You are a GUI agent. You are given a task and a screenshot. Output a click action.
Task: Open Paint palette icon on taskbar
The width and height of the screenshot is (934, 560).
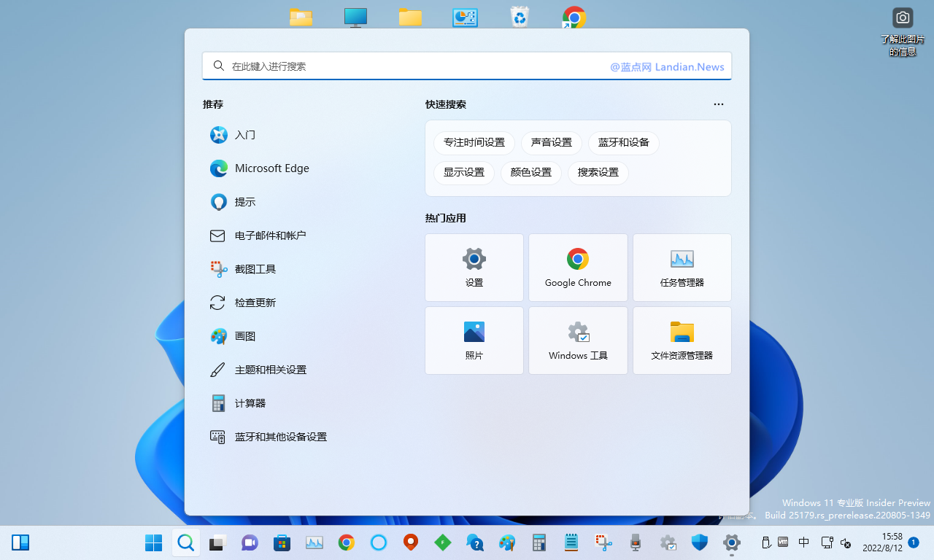point(507,542)
